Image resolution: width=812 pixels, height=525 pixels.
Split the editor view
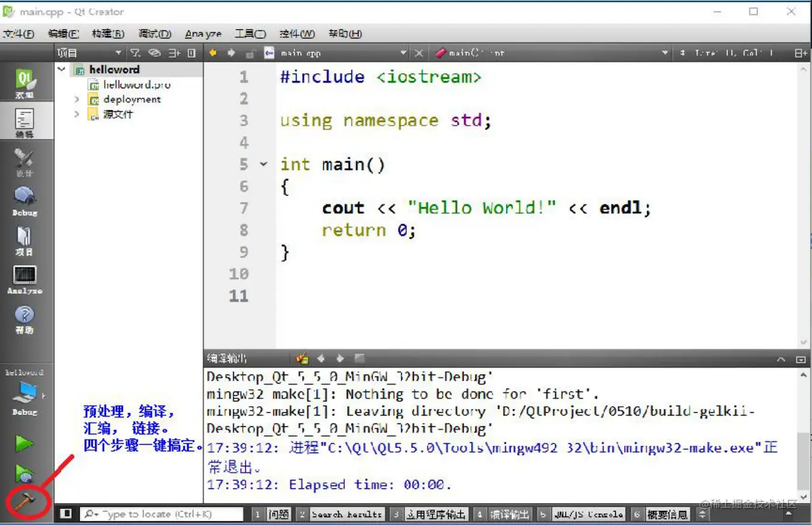click(801, 53)
